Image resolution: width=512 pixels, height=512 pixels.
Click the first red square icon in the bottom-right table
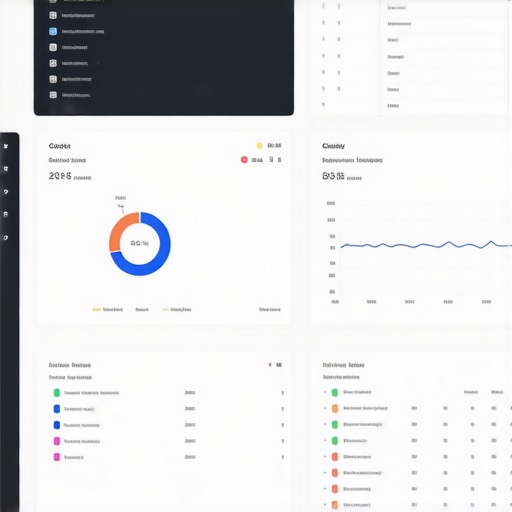coord(335,457)
